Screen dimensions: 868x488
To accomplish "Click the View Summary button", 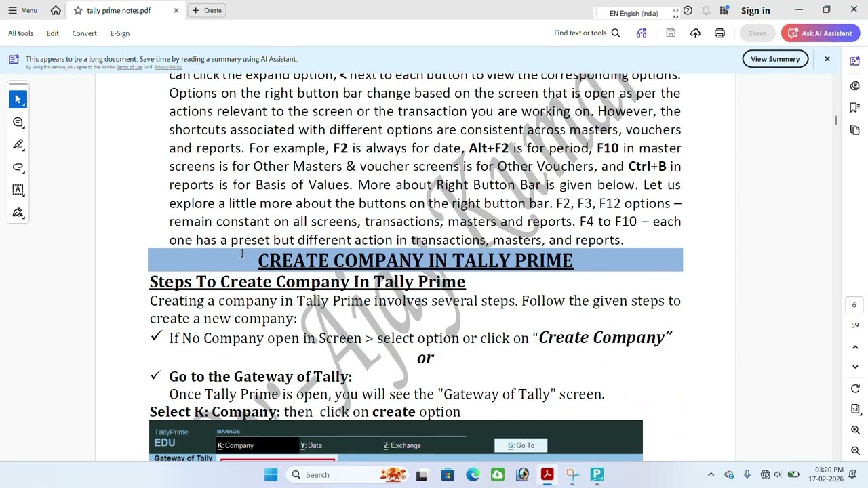I will (775, 59).
